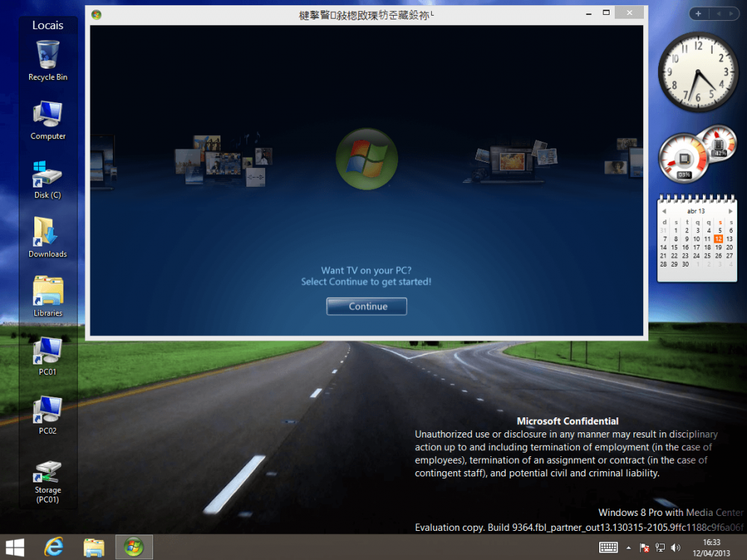Open the touch keyboard from the taskbar
Image resolution: width=747 pixels, height=560 pixels.
click(608, 547)
